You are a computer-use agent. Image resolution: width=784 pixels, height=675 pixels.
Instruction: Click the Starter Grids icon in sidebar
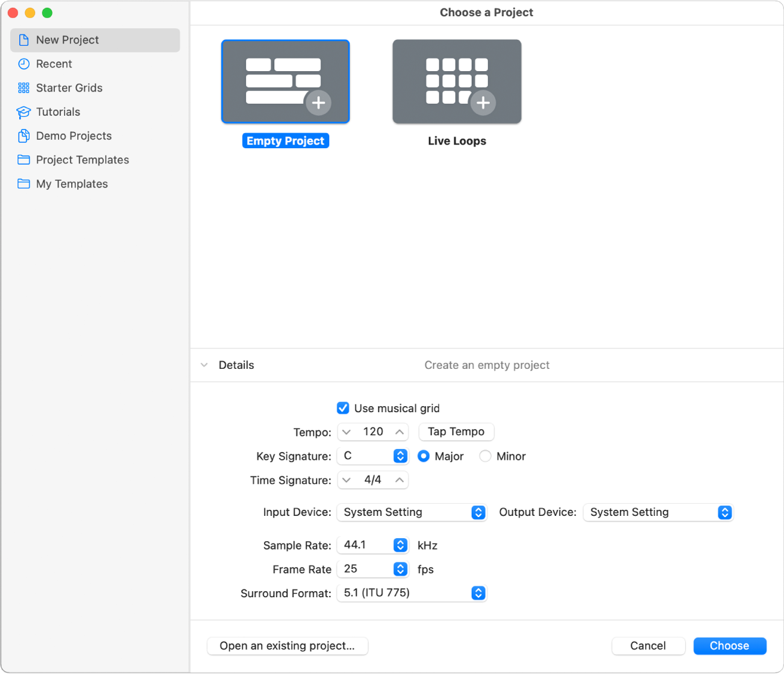click(x=24, y=88)
